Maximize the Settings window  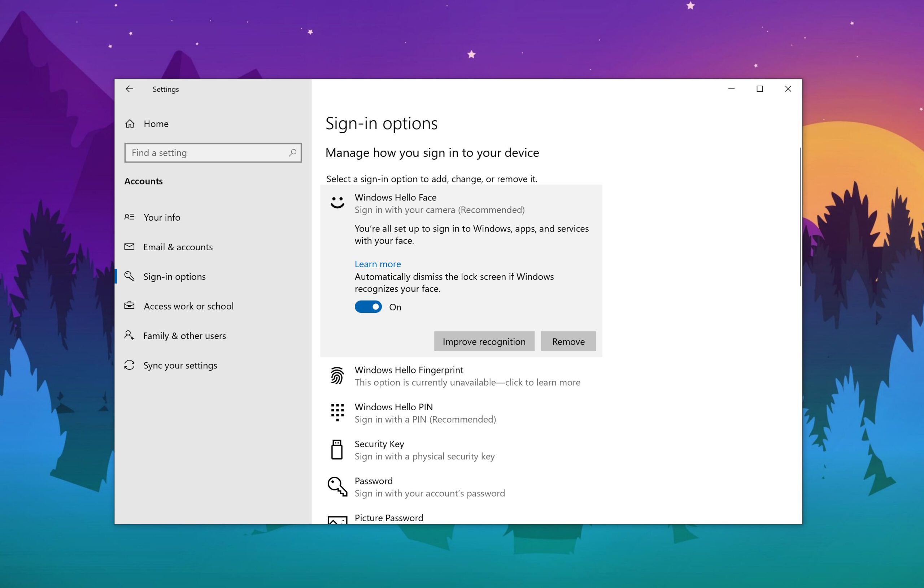click(759, 89)
